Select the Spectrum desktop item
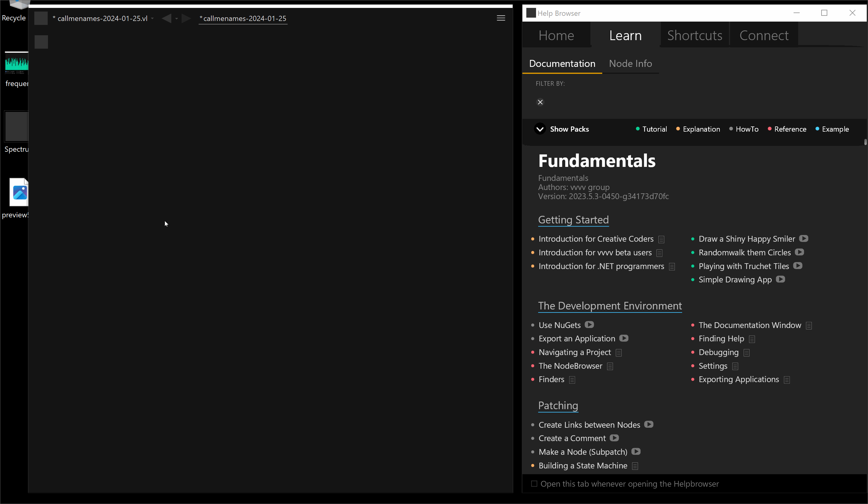Image resolution: width=868 pixels, height=504 pixels. tap(16, 132)
